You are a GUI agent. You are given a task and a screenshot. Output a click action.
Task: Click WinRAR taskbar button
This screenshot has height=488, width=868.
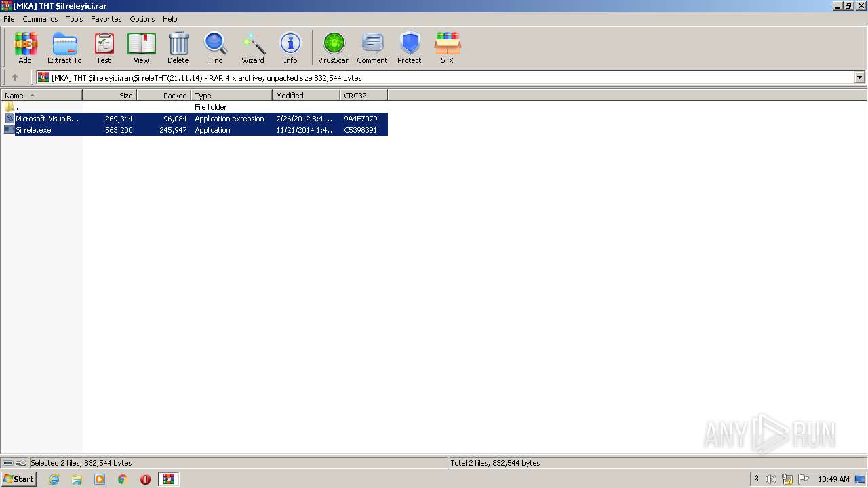click(168, 479)
